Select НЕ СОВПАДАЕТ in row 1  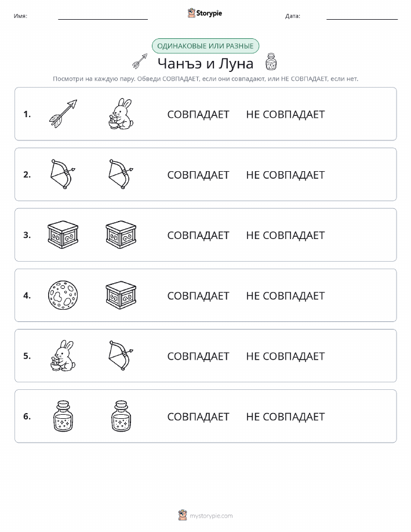285,114
